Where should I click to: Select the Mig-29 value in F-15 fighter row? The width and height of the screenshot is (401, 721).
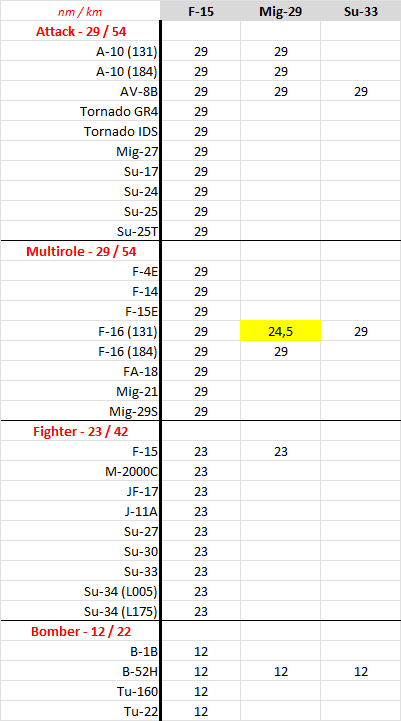[x=281, y=452]
